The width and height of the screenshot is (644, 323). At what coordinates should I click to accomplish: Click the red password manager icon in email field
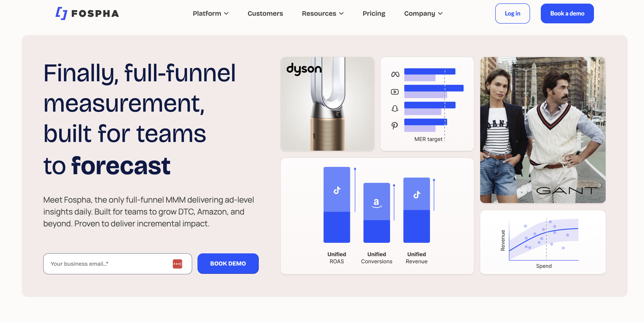tap(177, 264)
